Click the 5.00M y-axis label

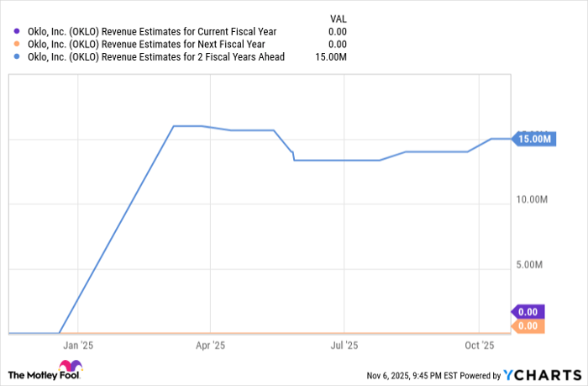click(x=529, y=265)
